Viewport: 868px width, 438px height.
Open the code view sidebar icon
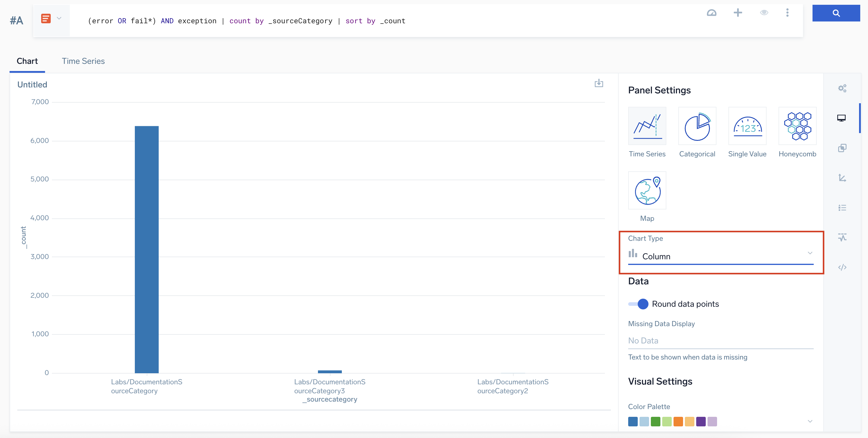842,267
